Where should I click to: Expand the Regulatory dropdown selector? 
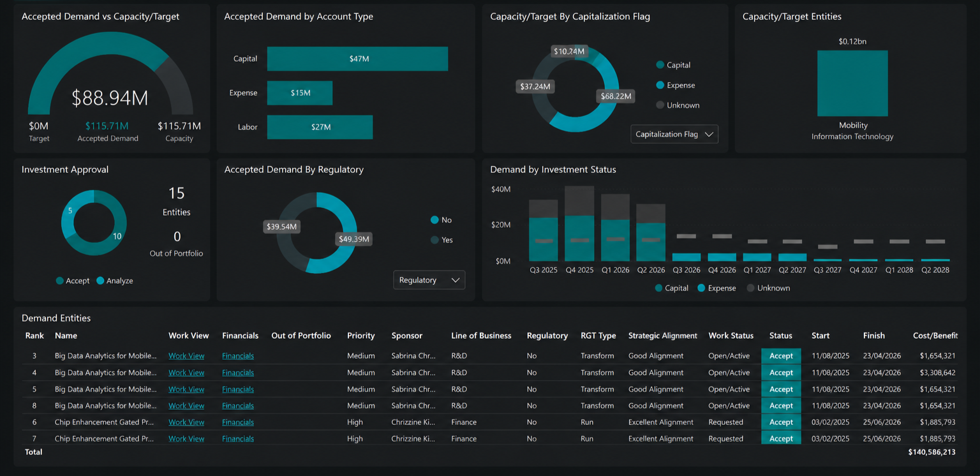click(429, 280)
